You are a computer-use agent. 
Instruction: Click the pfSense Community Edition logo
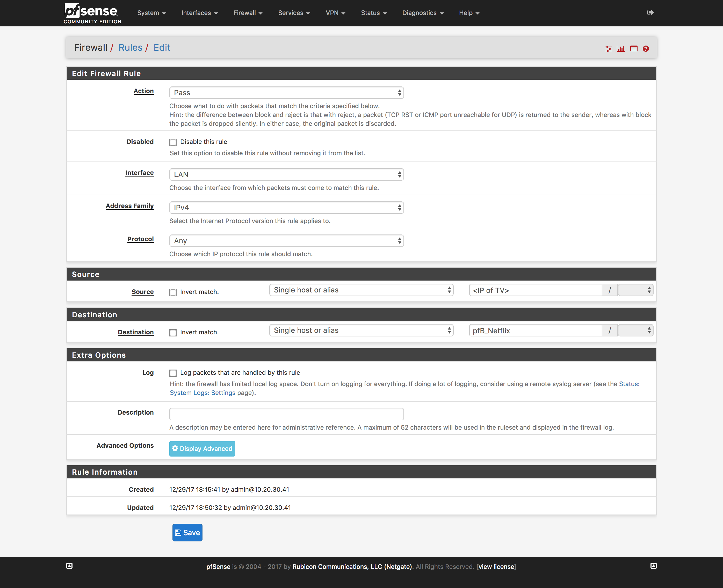pyautogui.click(x=92, y=12)
